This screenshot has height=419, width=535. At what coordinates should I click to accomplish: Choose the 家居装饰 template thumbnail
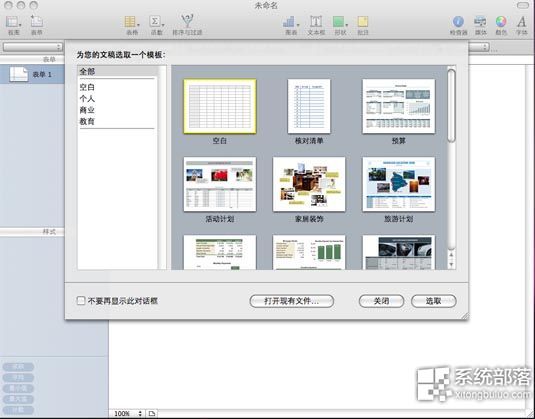point(309,184)
